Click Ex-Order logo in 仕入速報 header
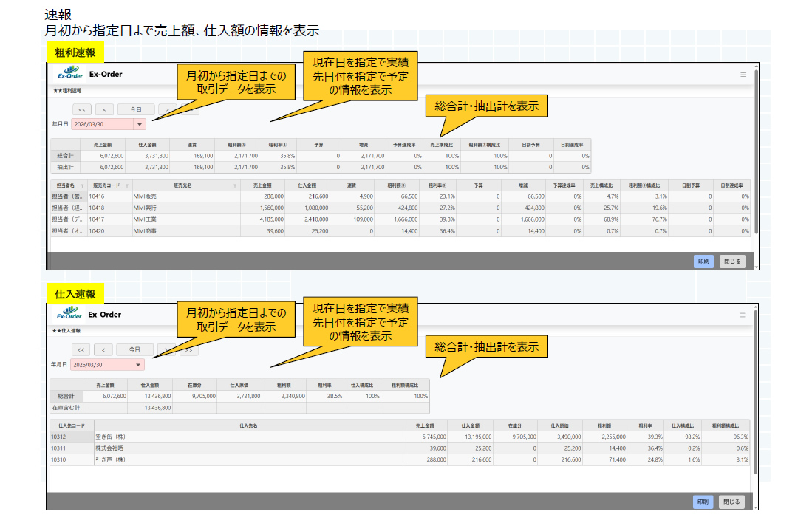Image resolution: width=812 pixels, height=523 pixels. [x=70, y=315]
